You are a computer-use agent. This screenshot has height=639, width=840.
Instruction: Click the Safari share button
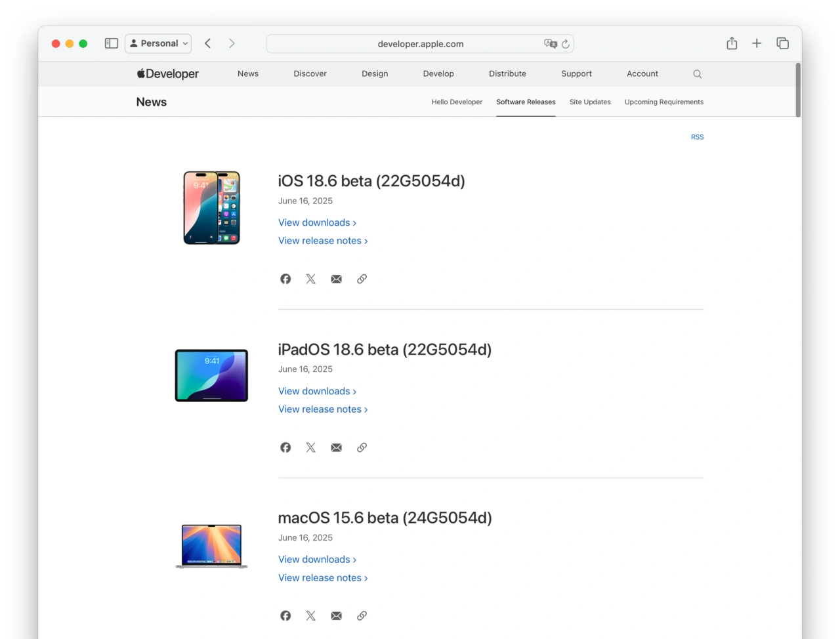pyautogui.click(x=732, y=43)
